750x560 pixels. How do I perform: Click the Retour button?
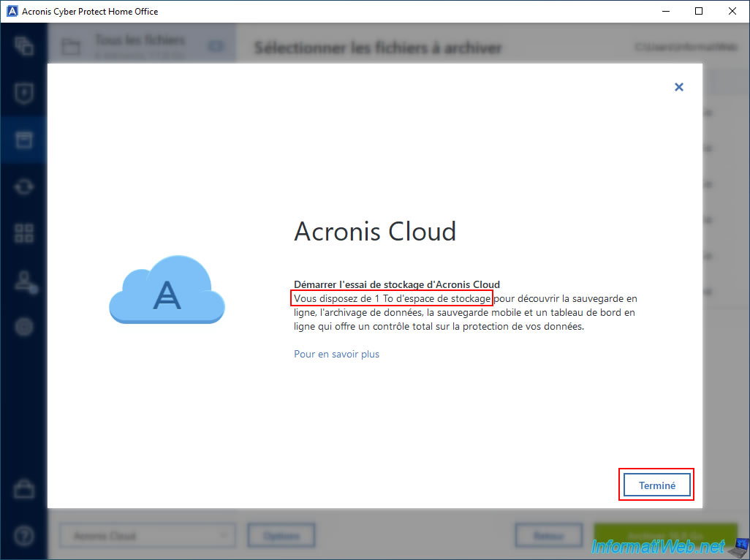coord(548,536)
